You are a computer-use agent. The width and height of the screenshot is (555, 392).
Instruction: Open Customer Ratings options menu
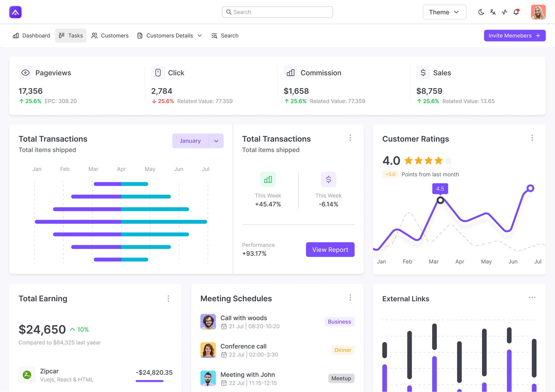532,138
